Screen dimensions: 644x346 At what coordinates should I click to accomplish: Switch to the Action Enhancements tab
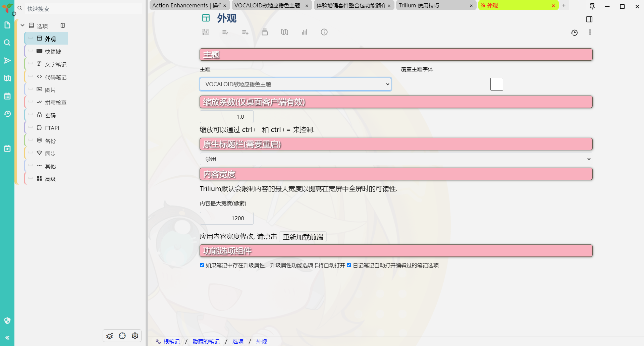186,5
